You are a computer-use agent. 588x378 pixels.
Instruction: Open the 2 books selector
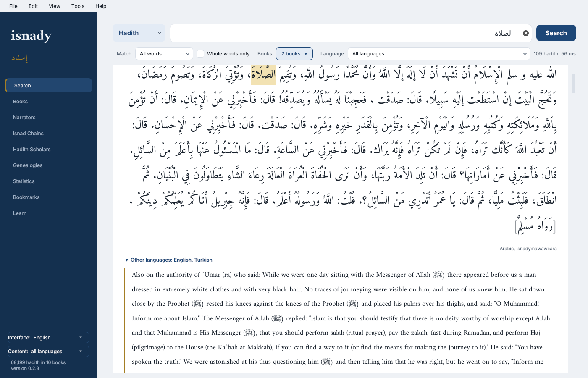[294, 54]
